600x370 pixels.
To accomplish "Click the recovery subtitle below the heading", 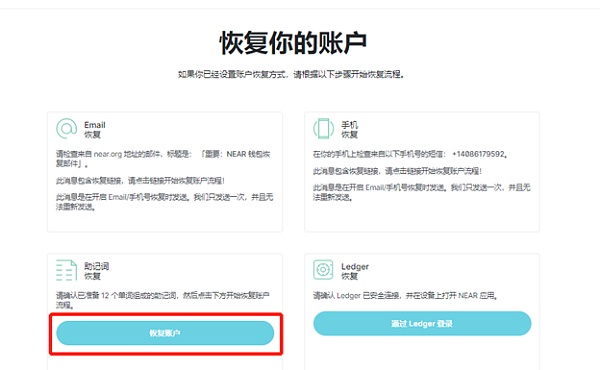I will pos(291,74).
